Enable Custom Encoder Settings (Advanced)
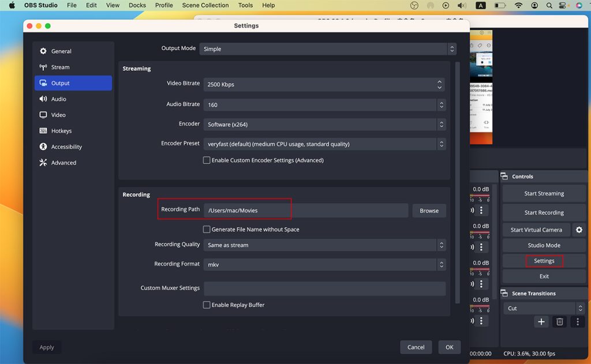The image size is (591, 364). pyautogui.click(x=207, y=160)
